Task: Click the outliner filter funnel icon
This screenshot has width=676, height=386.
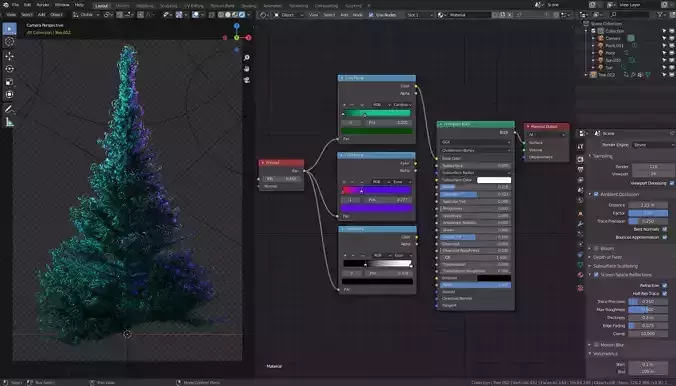Action: pos(660,15)
